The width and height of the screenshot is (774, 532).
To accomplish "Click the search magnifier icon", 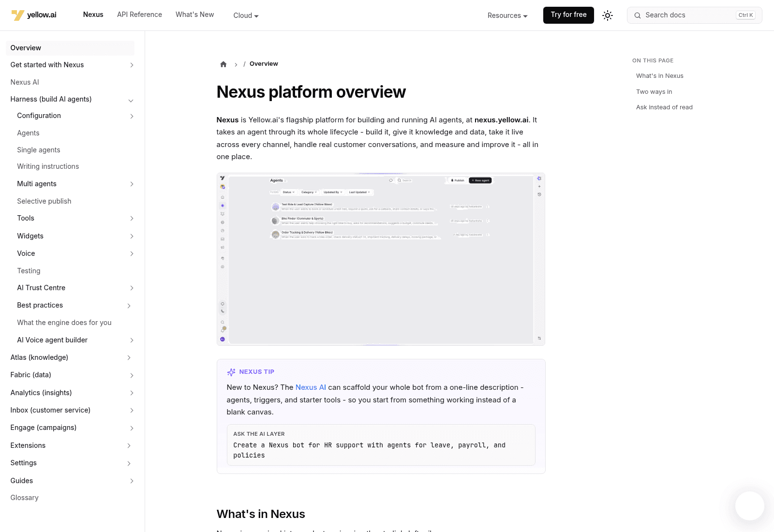I will [638, 15].
